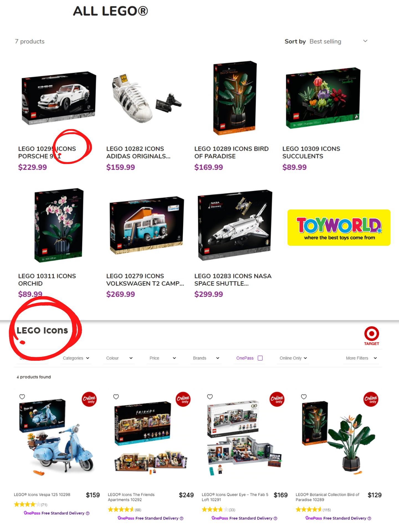Expand the Colour filter dropdown

tap(119, 358)
